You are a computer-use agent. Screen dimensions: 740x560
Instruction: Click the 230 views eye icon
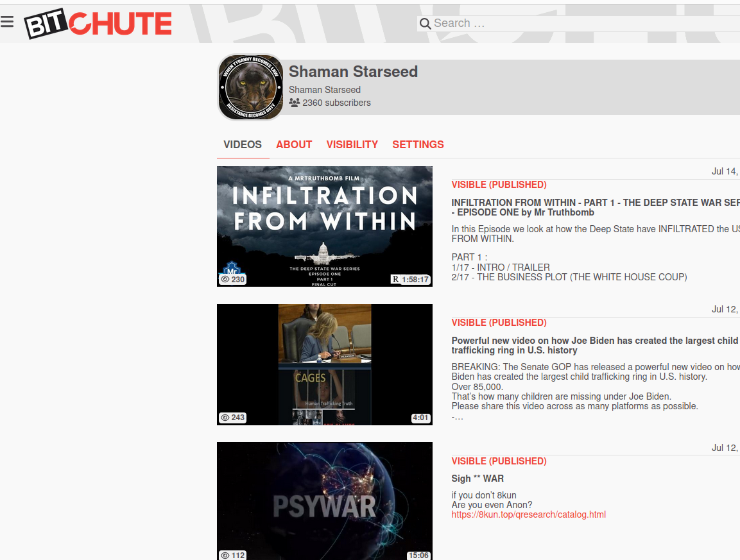coord(225,279)
